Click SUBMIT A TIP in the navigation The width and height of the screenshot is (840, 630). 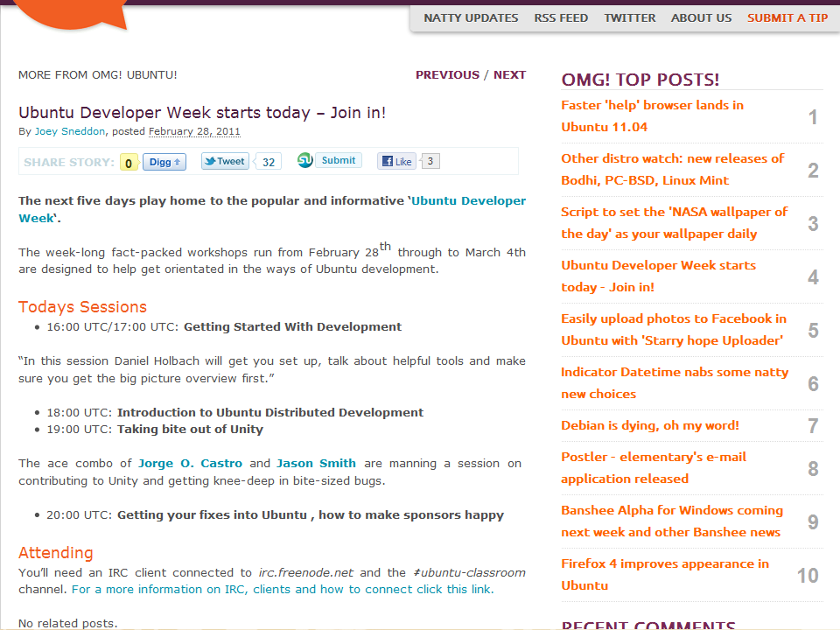coord(787,17)
